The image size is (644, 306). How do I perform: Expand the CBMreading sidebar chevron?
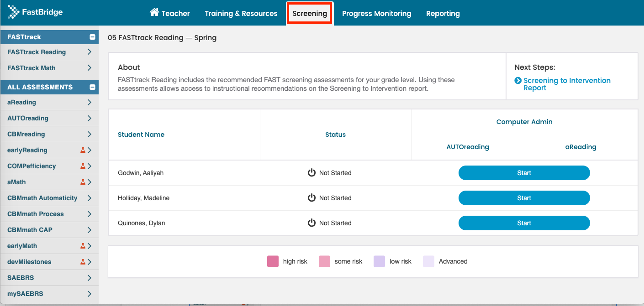click(90, 134)
